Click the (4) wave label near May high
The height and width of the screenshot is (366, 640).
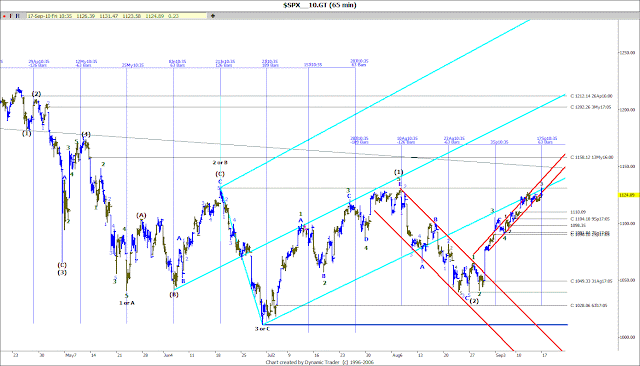click(86, 134)
